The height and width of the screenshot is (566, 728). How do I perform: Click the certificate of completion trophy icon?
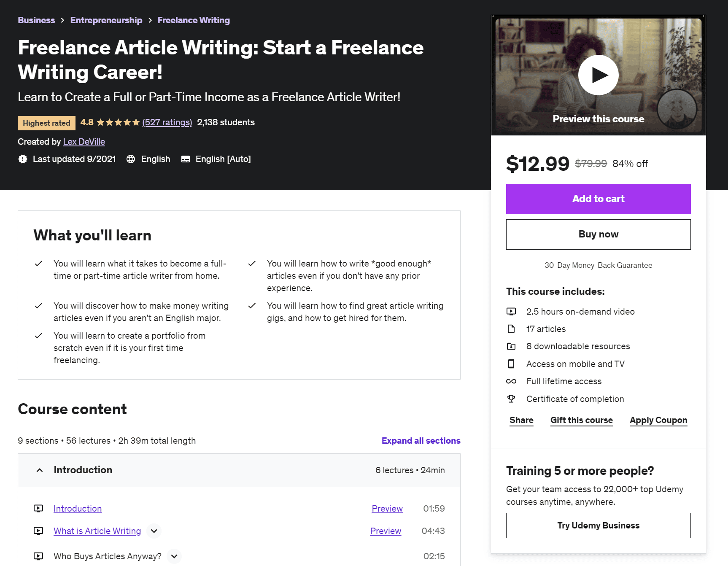coord(512,399)
